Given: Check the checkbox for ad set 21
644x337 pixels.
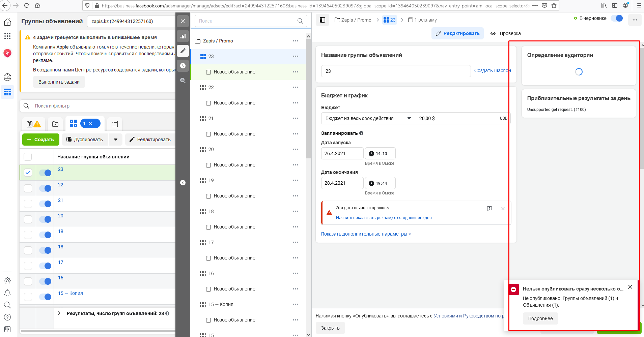Looking at the screenshot, I should (28, 204).
